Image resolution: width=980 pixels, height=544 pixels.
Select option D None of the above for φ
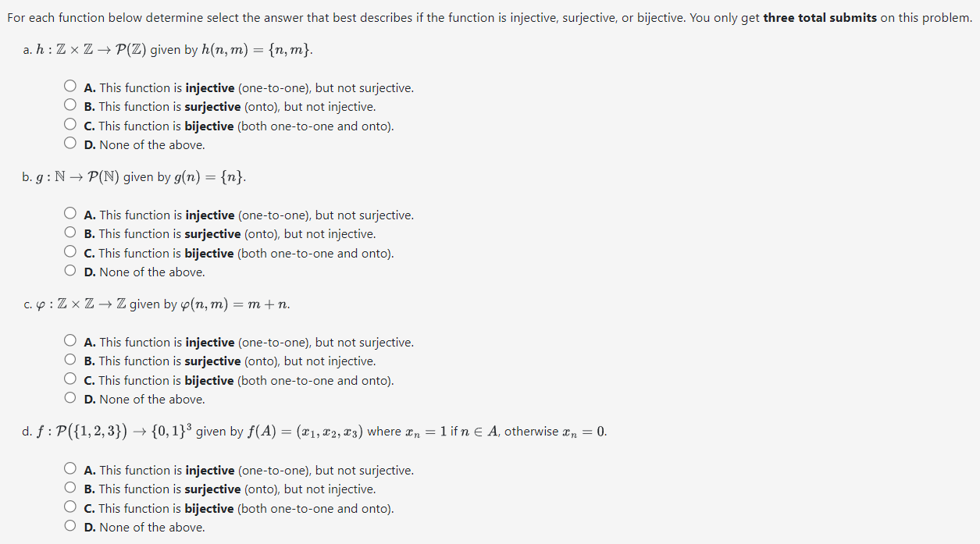click(x=69, y=396)
